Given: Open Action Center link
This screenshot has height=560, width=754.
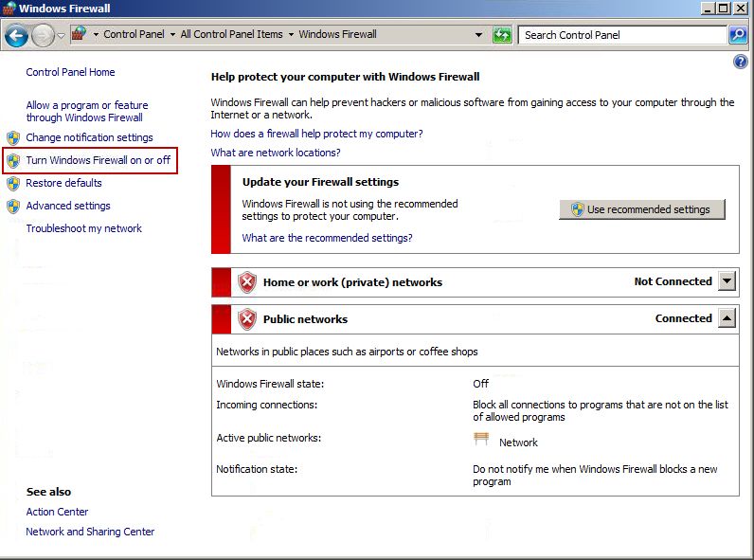Looking at the screenshot, I should coord(57,512).
